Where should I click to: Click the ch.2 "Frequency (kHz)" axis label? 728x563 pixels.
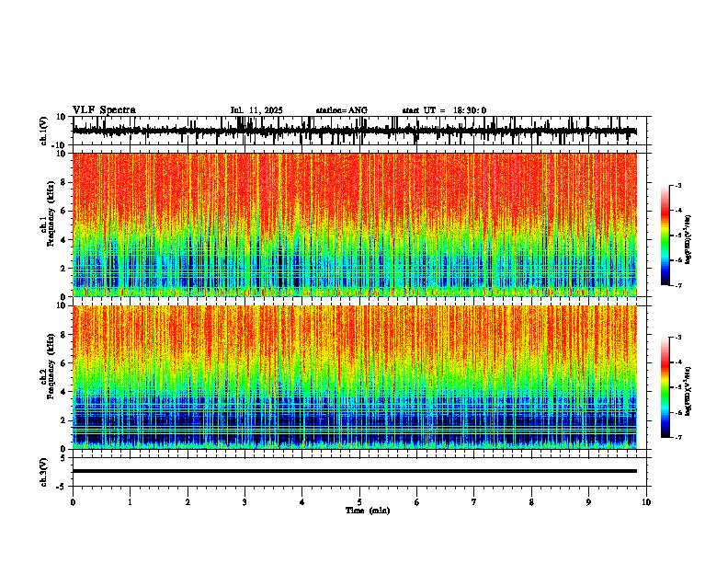[51, 365]
